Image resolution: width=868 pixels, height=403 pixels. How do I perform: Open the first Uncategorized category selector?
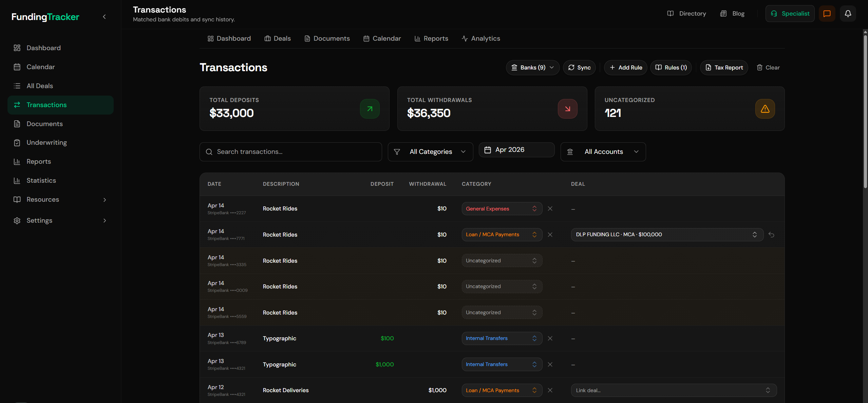pos(502,261)
